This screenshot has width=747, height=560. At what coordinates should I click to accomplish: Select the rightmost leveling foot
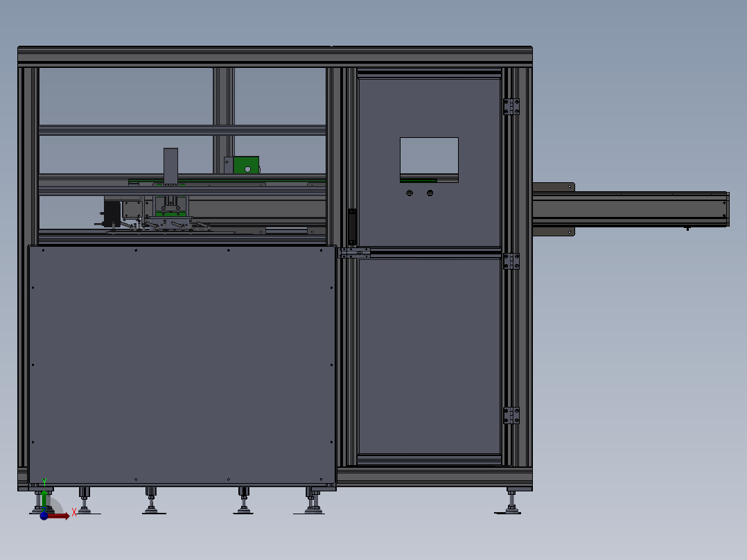[x=511, y=501]
